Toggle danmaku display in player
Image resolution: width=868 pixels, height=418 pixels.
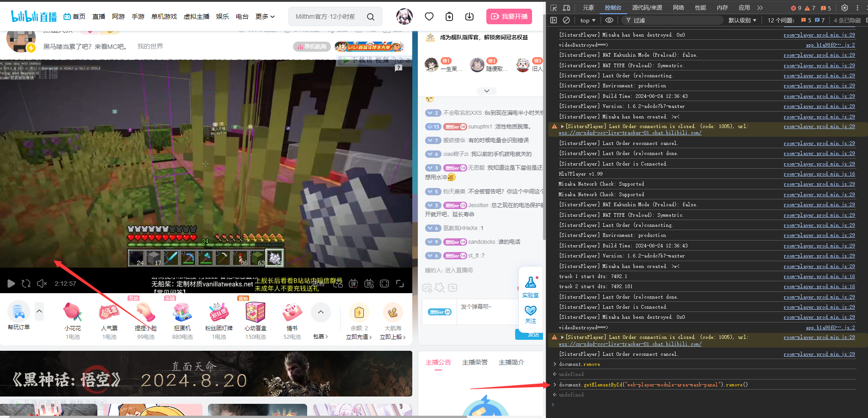353,284
